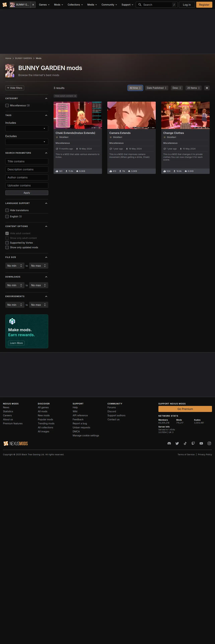Toggle Show only adult content checkbox
215x644 pixels.
(x=7, y=238)
